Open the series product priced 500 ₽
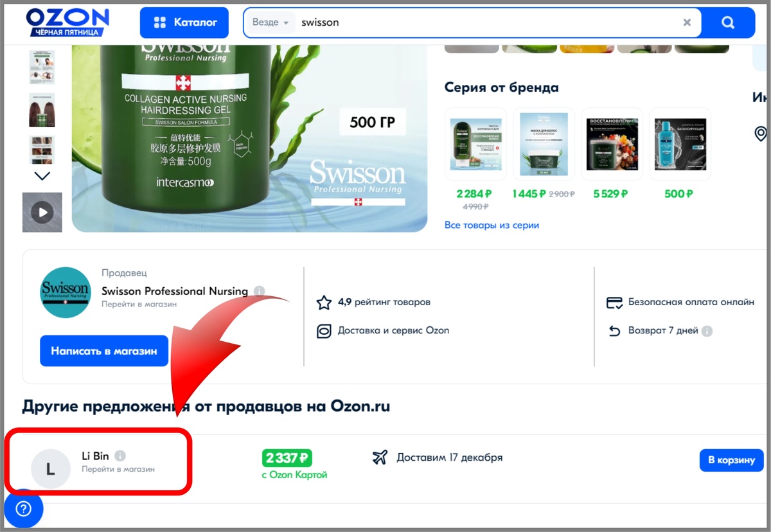This screenshot has width=771, height=532. (x=680, y=145)
